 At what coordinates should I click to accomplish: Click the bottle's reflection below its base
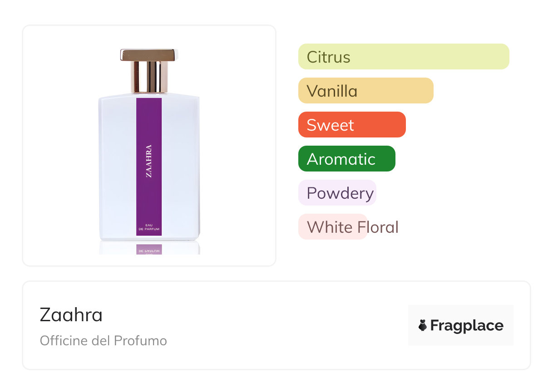[149, 248]
